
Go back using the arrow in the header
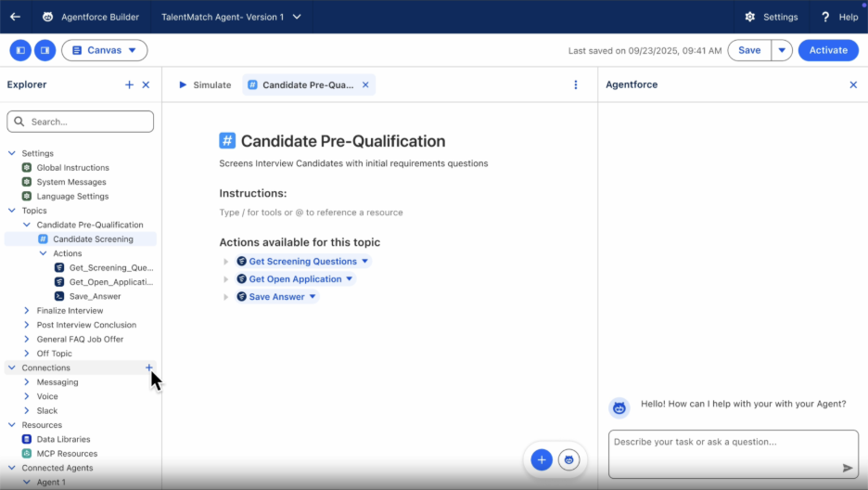point(15,17)
